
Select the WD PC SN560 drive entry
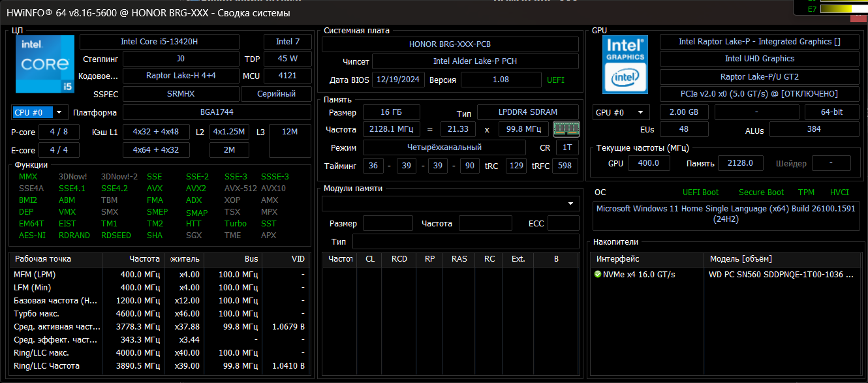tap(781, 275)
